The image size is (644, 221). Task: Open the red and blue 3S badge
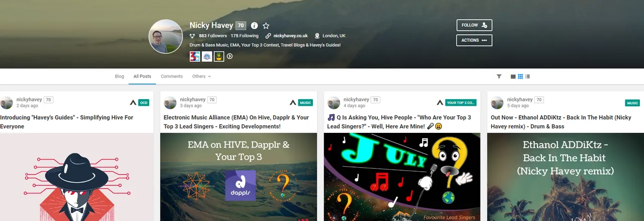click(195, 56)
